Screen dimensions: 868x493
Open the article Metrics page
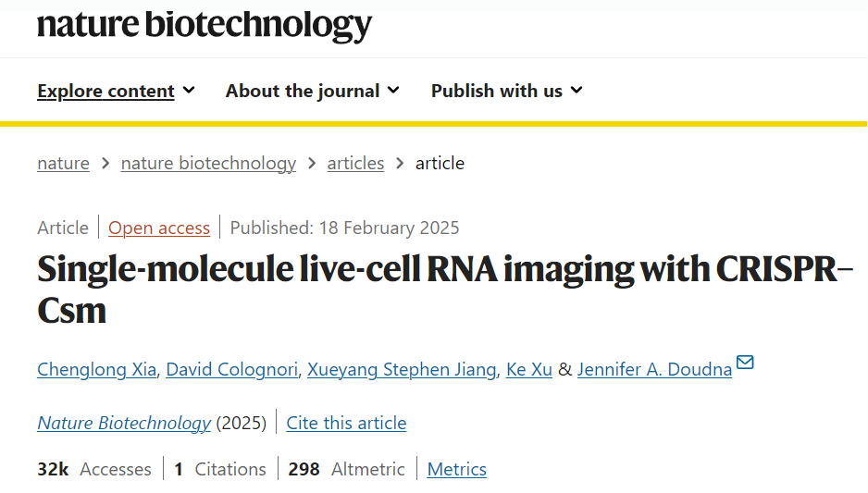tap(456, 470)
